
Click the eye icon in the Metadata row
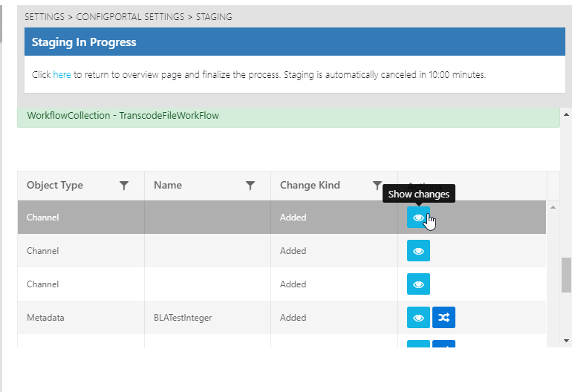(x=418, y=318)
